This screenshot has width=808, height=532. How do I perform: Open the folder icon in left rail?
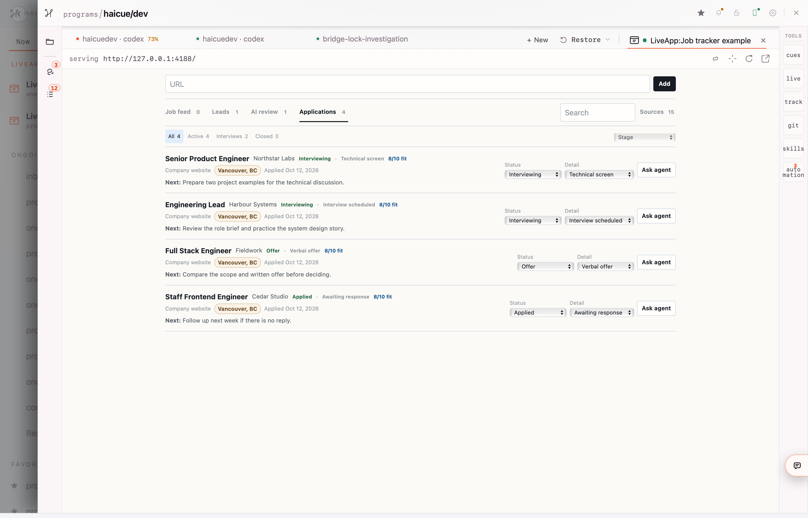tap(50, 42)
